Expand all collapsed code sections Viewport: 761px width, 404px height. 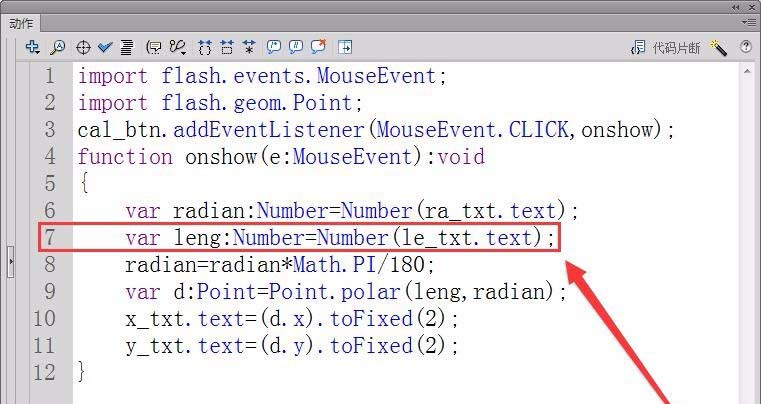tap(249, 47)
